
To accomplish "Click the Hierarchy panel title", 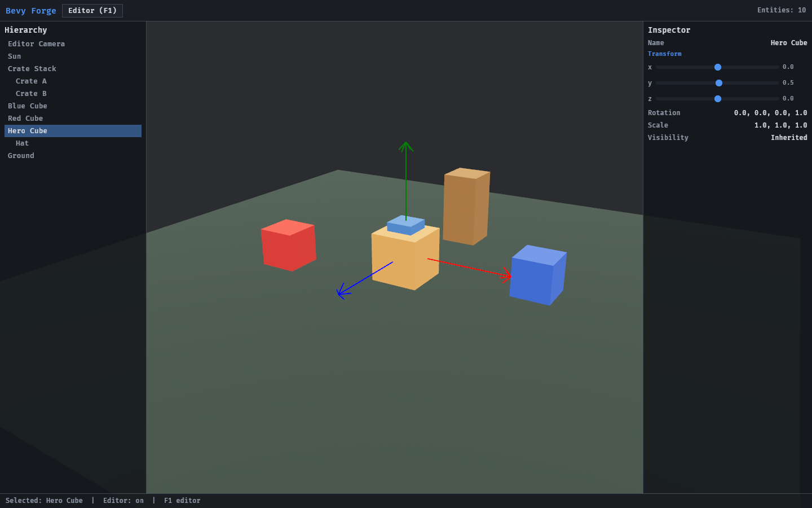I will (26, 30).
